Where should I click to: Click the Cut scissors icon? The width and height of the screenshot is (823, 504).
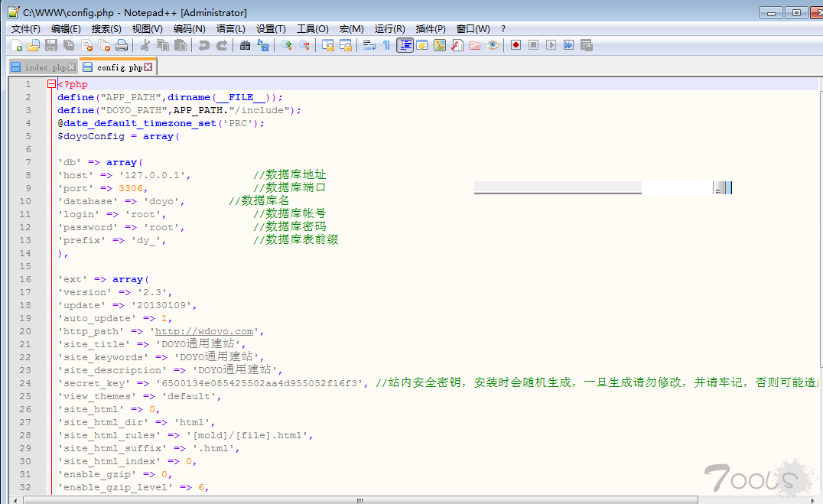click(x=145, y=46)
